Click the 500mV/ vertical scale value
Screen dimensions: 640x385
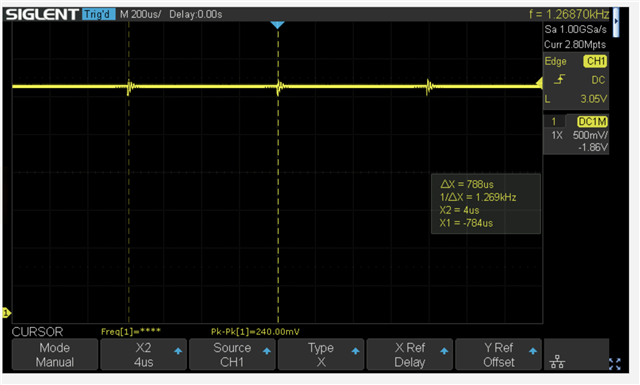click(590, 135)
